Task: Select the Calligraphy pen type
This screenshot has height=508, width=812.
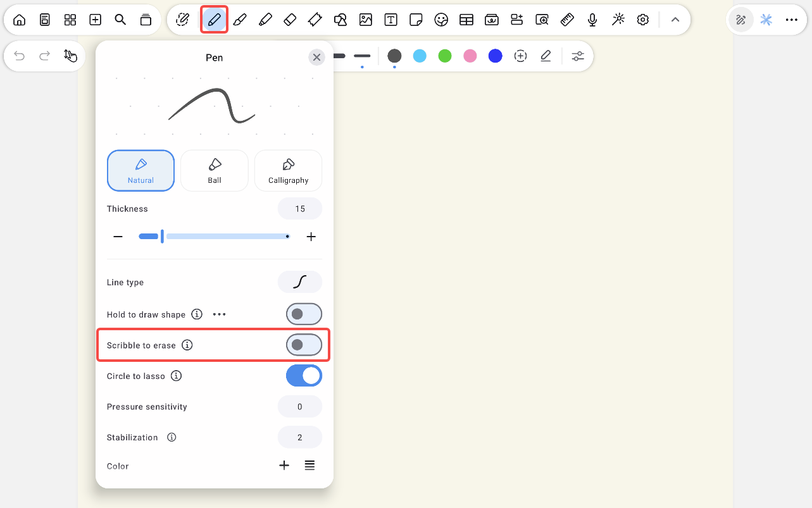Action: click(x=288, y=171)
